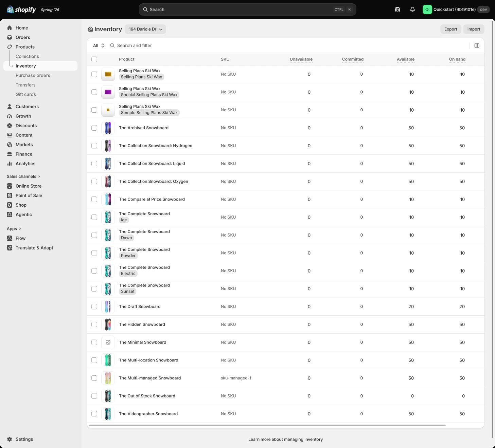Click the Discounts badge icon
This screenshot has width=495, height=448.
pyautogui.click(x=10, y=126)
